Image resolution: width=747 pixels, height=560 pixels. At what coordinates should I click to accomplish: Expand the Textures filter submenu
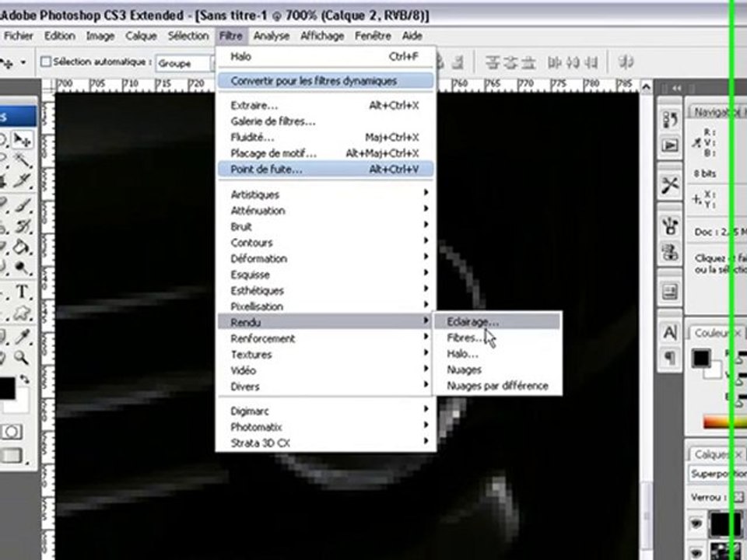pyautogui.click(x=326, y=355)
